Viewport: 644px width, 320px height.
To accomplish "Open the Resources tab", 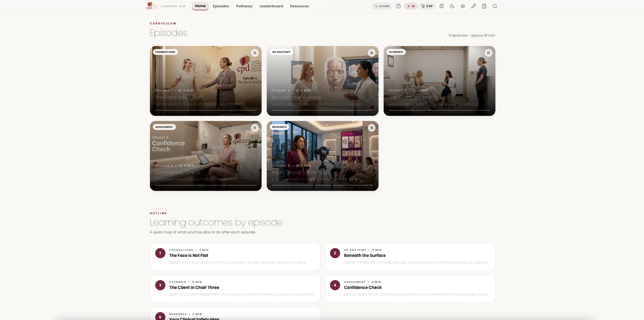I will pyautogui.click(x=300, y=6).
